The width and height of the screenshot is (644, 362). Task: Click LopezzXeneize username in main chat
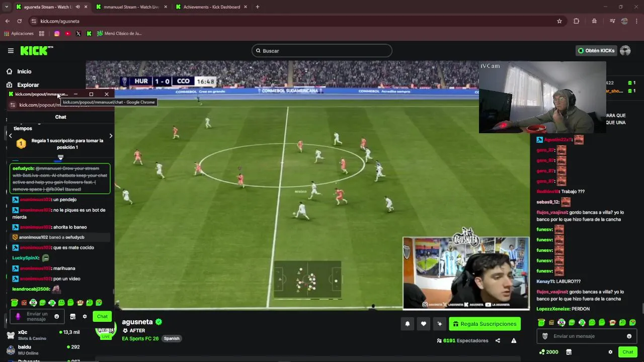point(553,309)
